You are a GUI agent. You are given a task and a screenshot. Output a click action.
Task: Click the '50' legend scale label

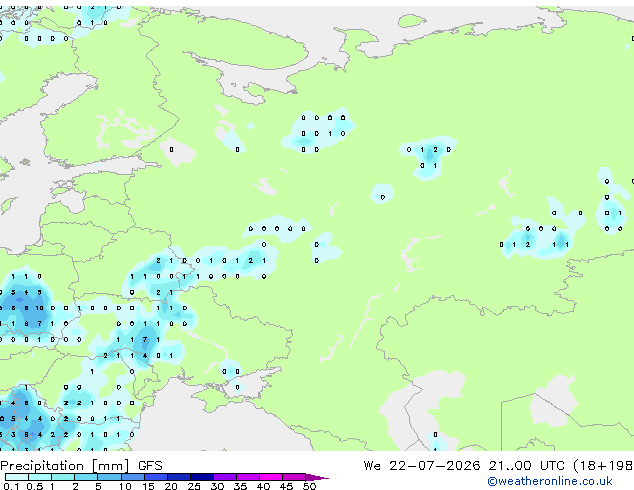point(309,486)
